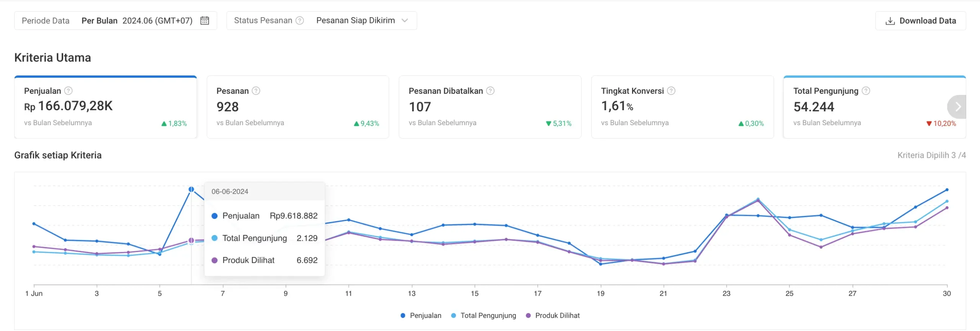Click the Download Data button
The image size is (980, 331).
920,21
